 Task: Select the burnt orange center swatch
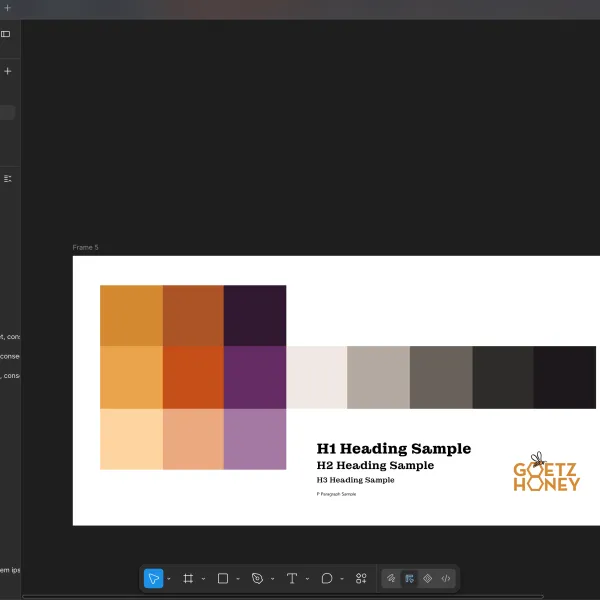(193, 377)
